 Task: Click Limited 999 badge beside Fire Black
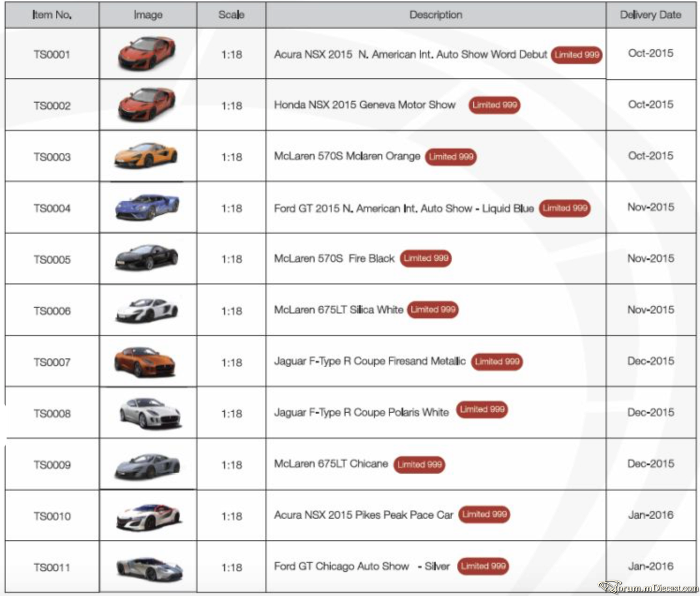tap(425, 258)
